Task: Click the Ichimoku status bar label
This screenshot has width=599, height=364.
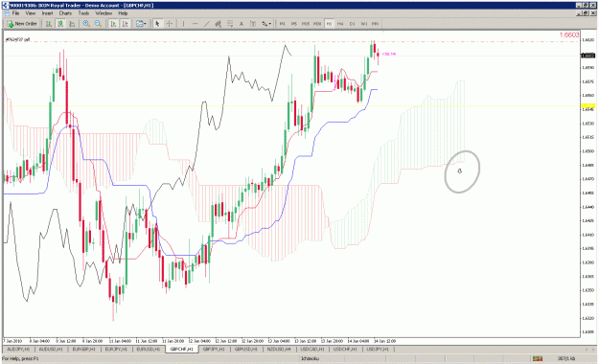Action: click(310, 358)
